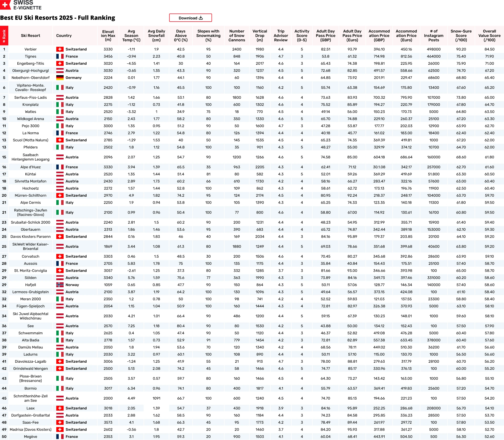This screenshot has width=504, height=440.
Task: Click the Country column header
Action: pyautogui.click(x=64, y=35)
